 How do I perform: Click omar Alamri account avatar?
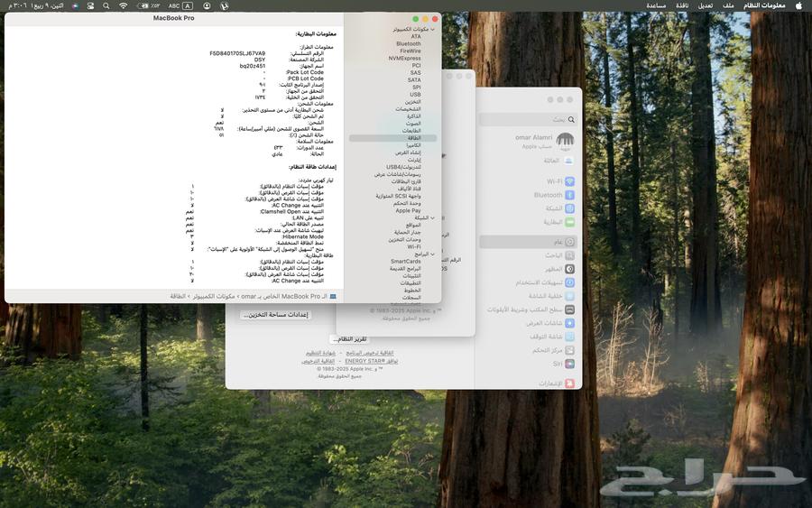(x=565, y=141)
